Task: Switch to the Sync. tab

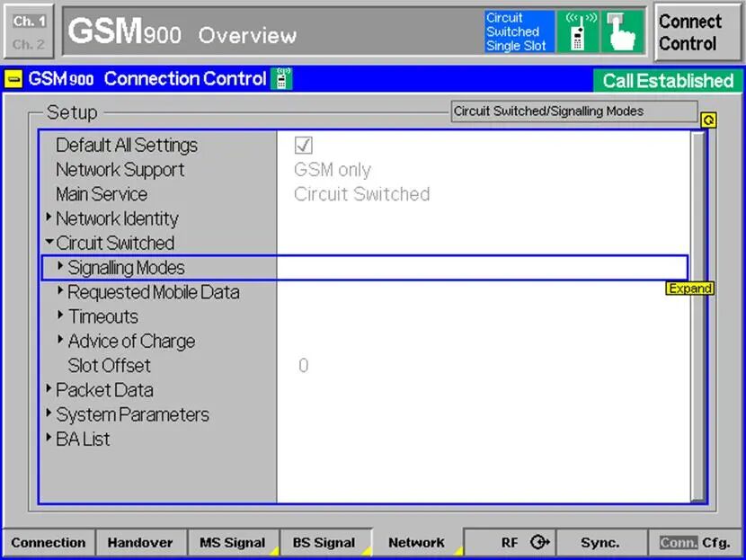Action: [600, 542]
